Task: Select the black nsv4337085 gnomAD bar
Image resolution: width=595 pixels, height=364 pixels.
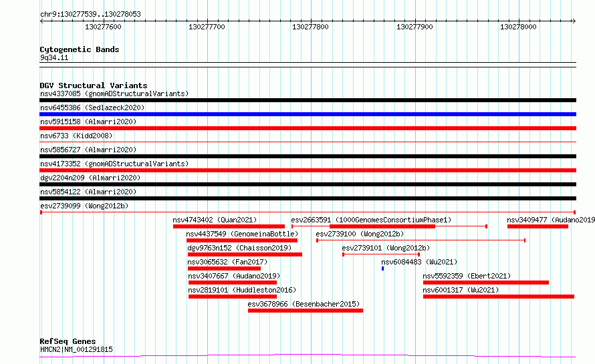Action: coord(308,100)
